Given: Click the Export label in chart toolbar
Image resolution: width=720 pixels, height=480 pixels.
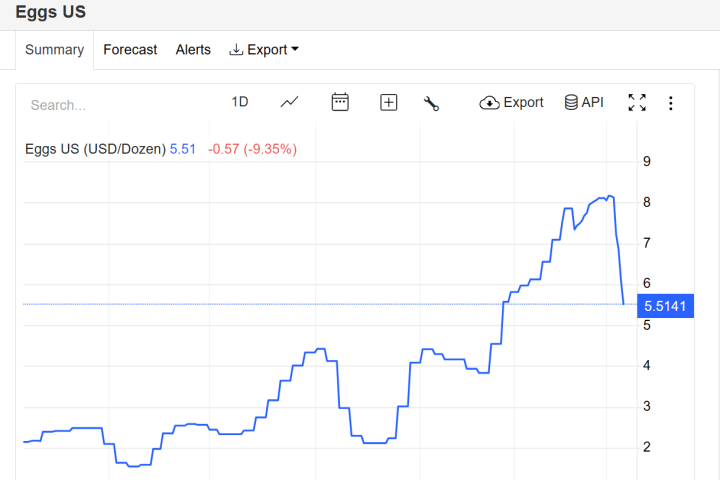Looking at the screenshot, I should [x=523, y=102].
